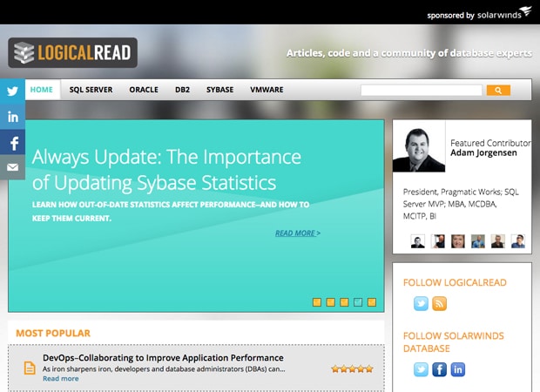Click the DevOps summary 'As iron sharpens iron'
This screenshot has height=392, width=540.
click(x=164, y=369)
